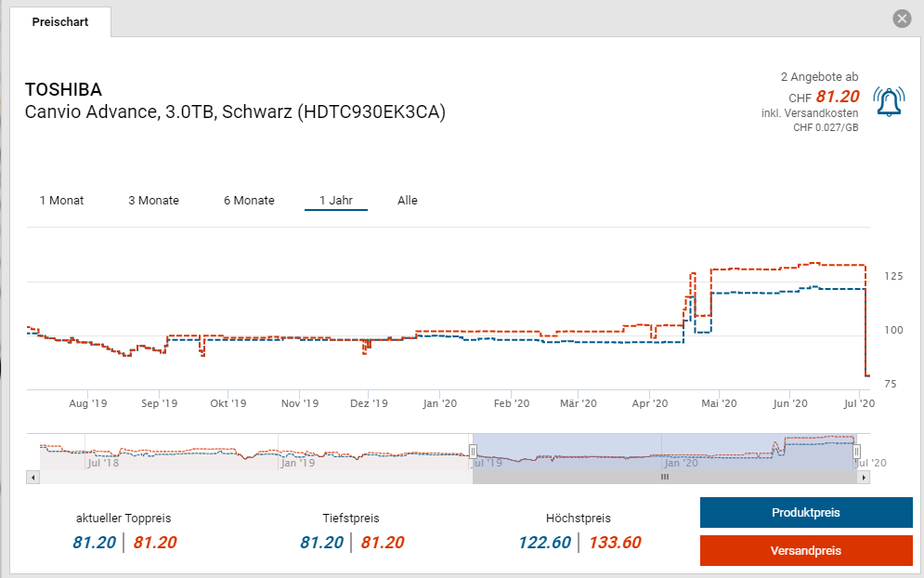Viewport: 924px width, 578px height.
Task: Click the navigator's right range handle
Action: point(857,451)
